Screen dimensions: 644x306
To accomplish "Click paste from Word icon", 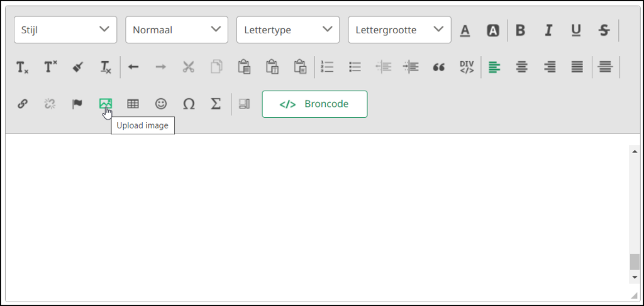I will tap(300, 67).
